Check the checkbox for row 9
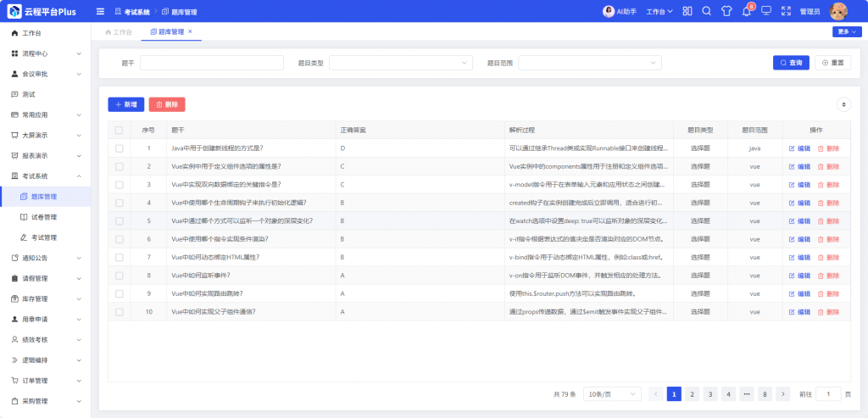The width and height of the screenshot is (868, 418). (119, 294)
